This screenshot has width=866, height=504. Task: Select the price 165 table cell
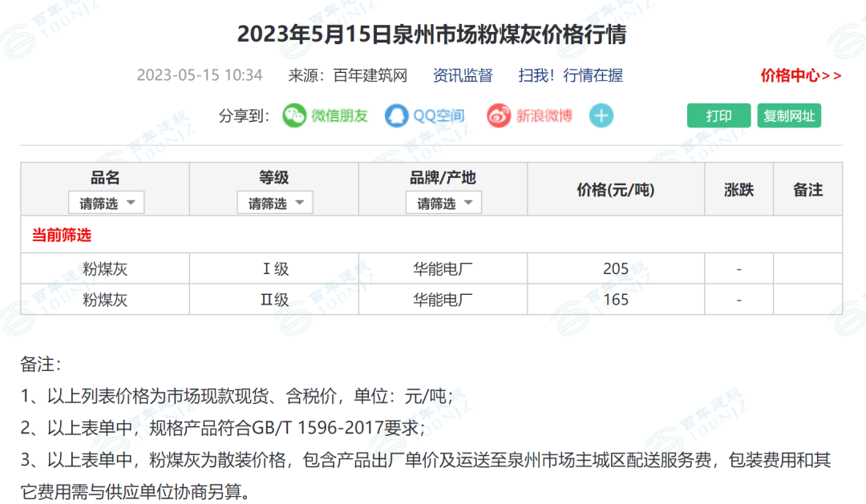[x=616, y=300]
